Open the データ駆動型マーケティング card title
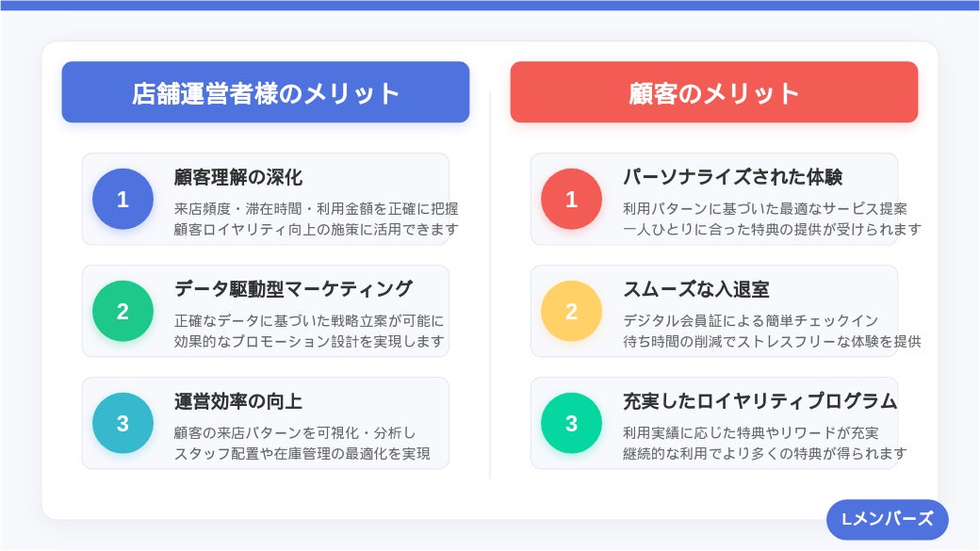This screenshot has height=551, width=980. tap(293, 289)
